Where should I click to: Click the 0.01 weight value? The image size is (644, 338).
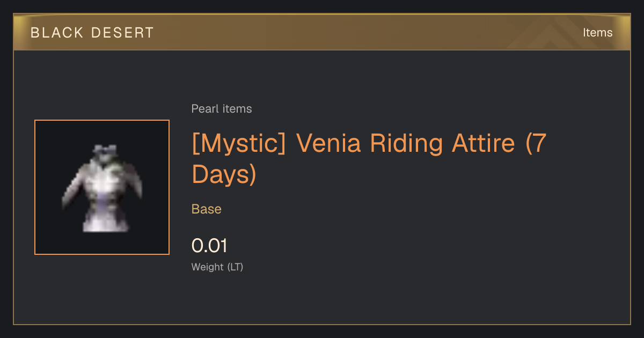pos(209,246)
